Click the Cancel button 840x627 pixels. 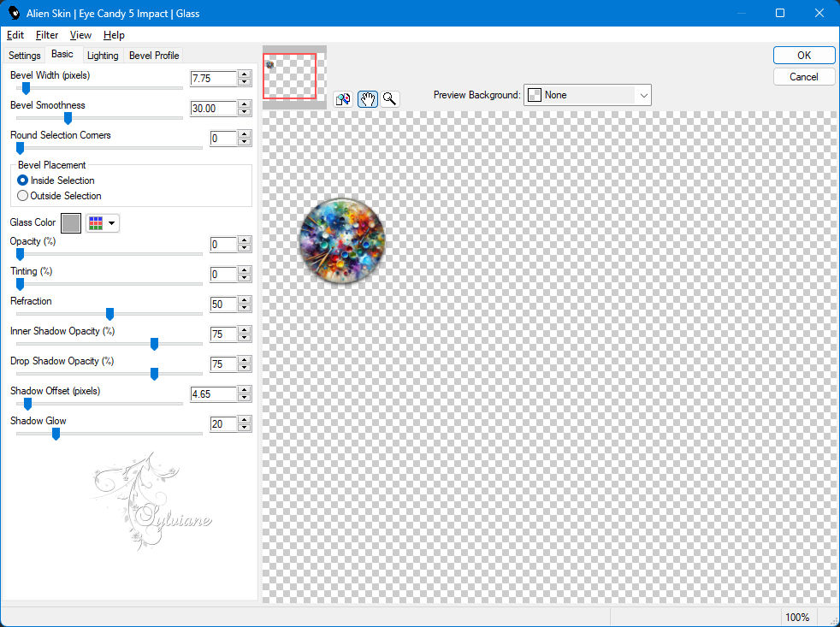(x=803, y=77)
